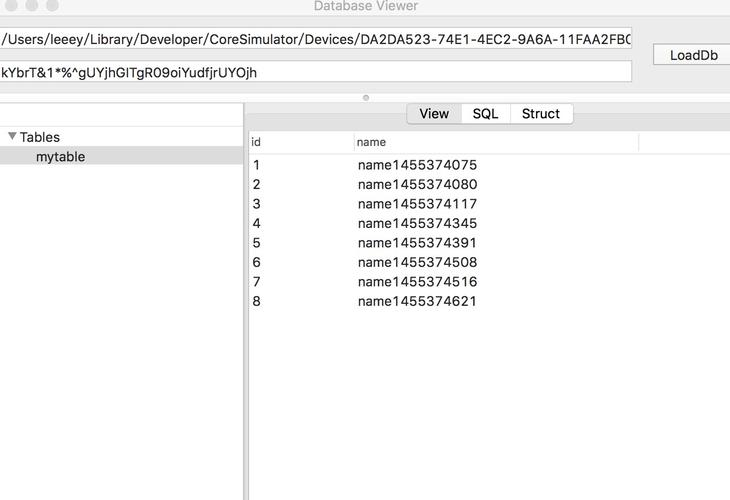Screen dimensions: 730x500
Task: Collapse the Tables disclosure triangle
Action: [x=12, y=136]
